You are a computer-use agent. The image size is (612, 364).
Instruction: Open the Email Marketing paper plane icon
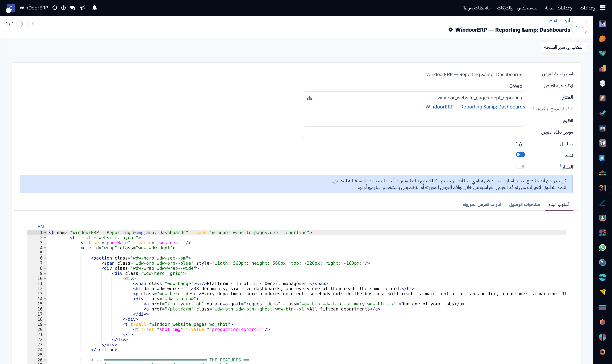coord(602,292)
